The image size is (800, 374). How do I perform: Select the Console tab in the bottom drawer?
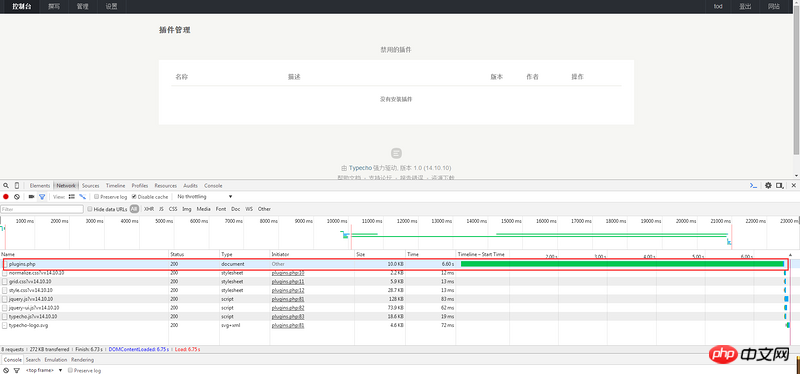coord(13,360)
